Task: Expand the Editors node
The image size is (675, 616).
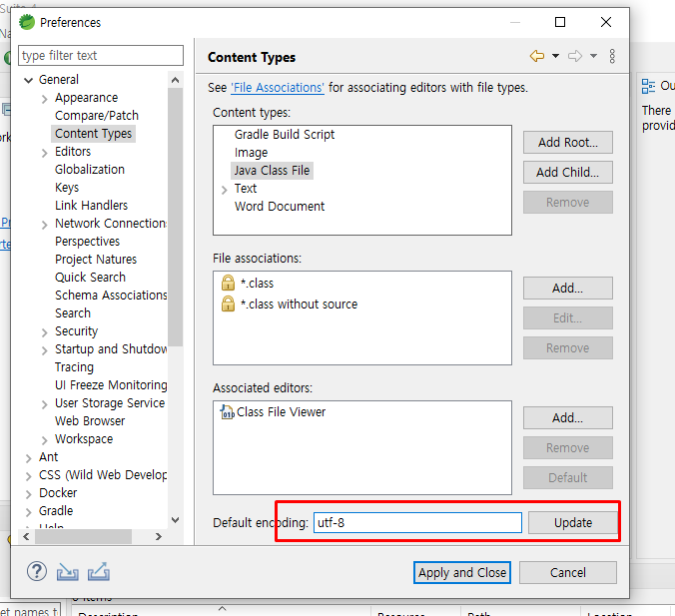Action: [44, 153]
